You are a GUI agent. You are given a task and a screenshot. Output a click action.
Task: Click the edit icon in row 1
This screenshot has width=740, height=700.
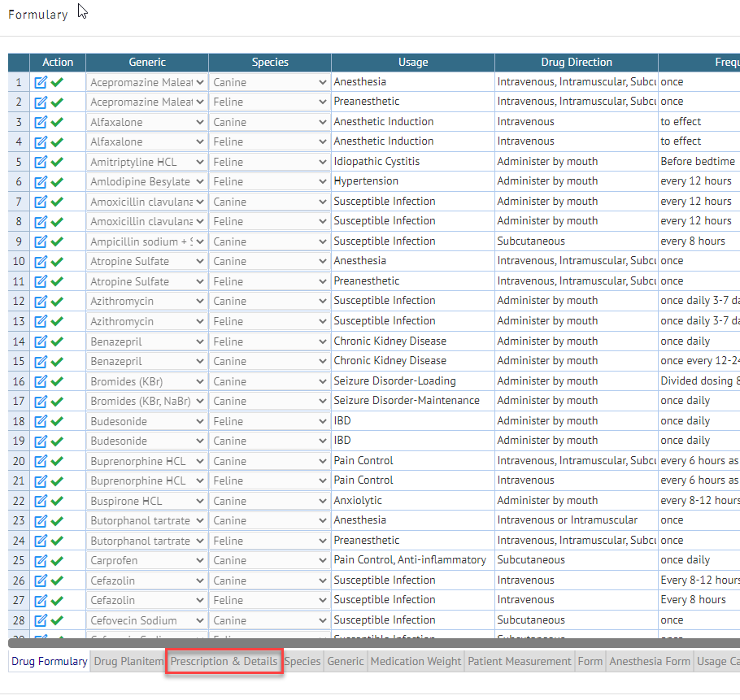pos(41,82)
